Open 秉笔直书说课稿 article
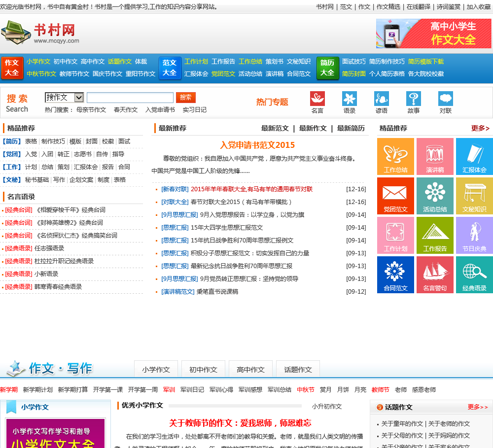 217,291
